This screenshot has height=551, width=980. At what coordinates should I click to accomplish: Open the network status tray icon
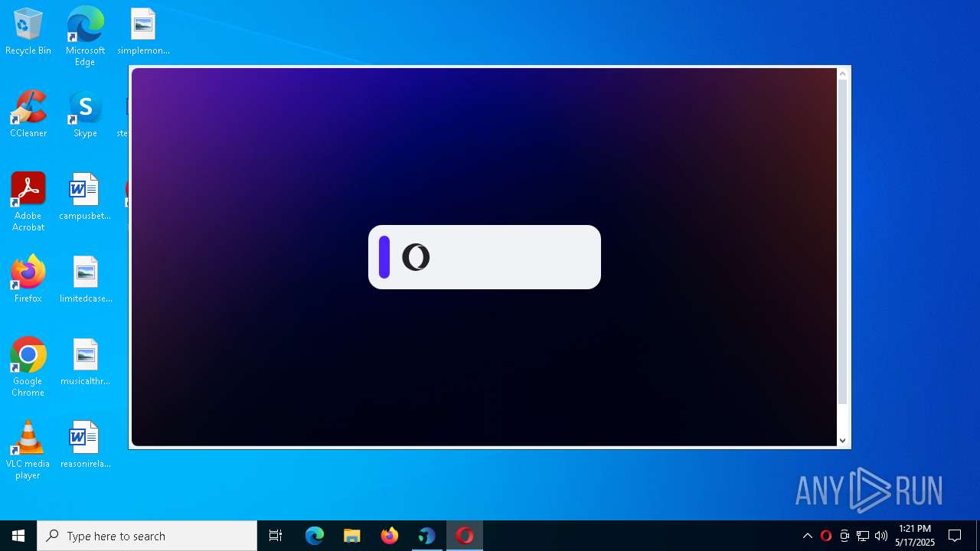[863, 536]
